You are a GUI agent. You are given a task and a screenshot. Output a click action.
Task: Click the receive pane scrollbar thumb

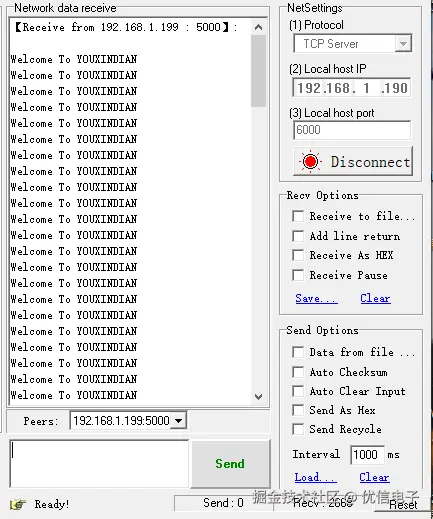[x=258, y=71]
